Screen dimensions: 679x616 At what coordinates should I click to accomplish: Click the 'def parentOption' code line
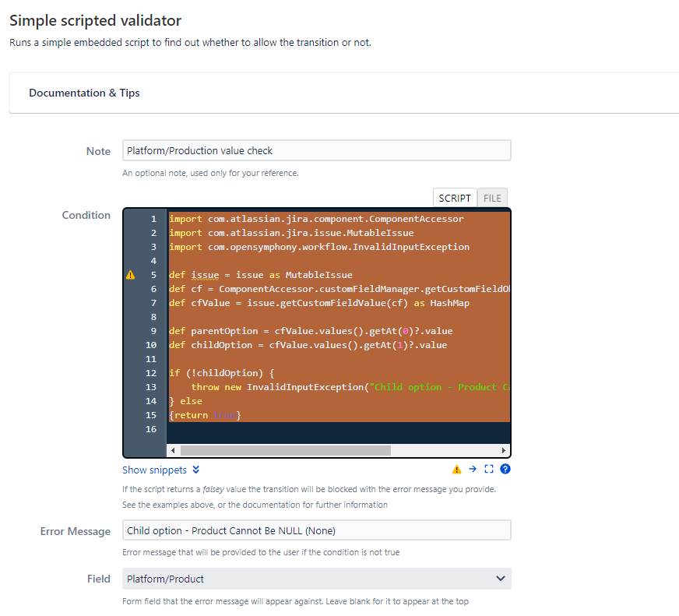311,332
